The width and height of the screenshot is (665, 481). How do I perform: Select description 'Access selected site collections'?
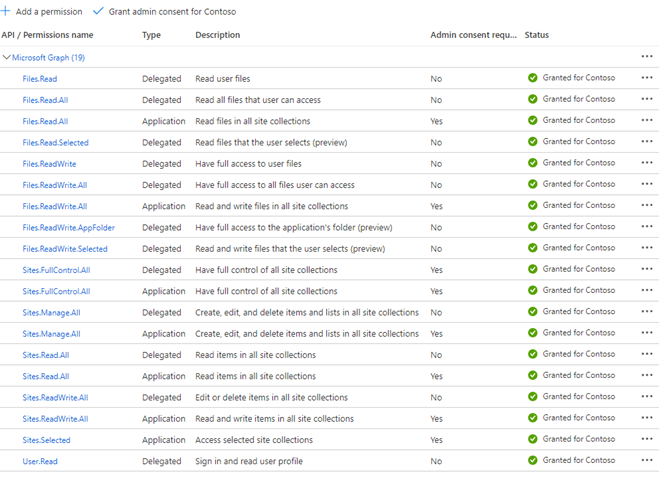[254, 440]
